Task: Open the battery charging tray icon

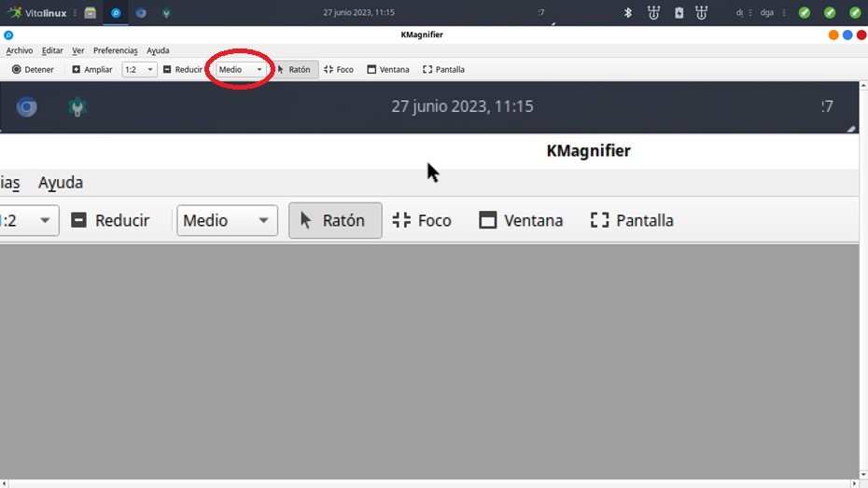Action: [679, 12]
